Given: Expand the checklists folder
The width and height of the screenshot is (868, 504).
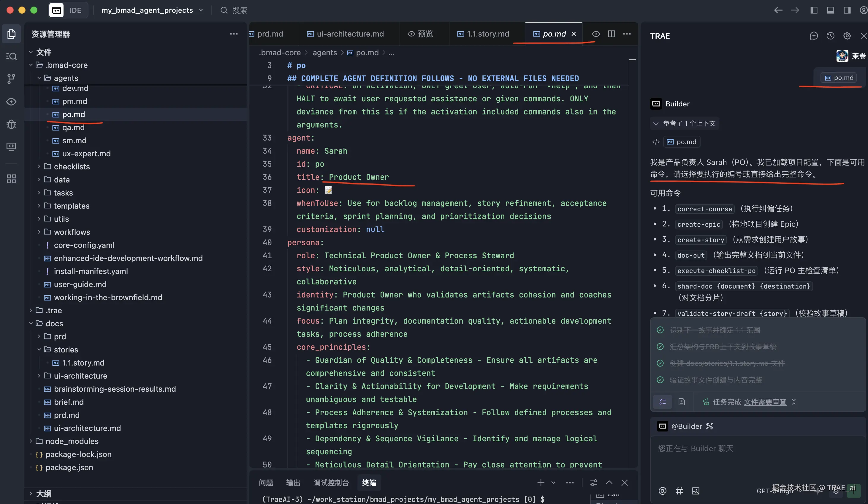Looking at the screenshot, I should [72, 166].
